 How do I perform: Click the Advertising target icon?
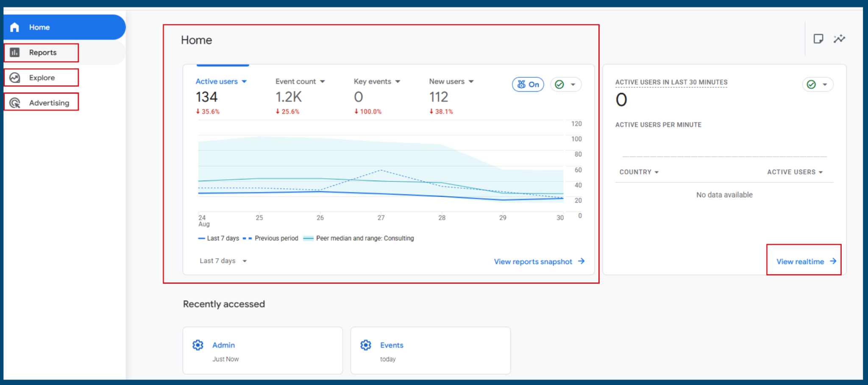coord(15,103)
